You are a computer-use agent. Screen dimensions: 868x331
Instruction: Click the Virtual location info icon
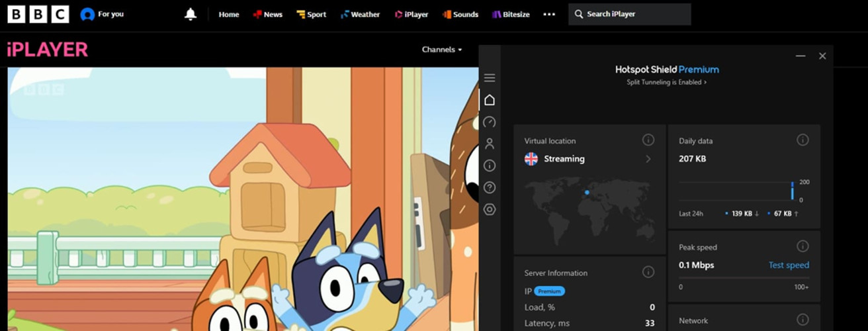tap(648, 140)
